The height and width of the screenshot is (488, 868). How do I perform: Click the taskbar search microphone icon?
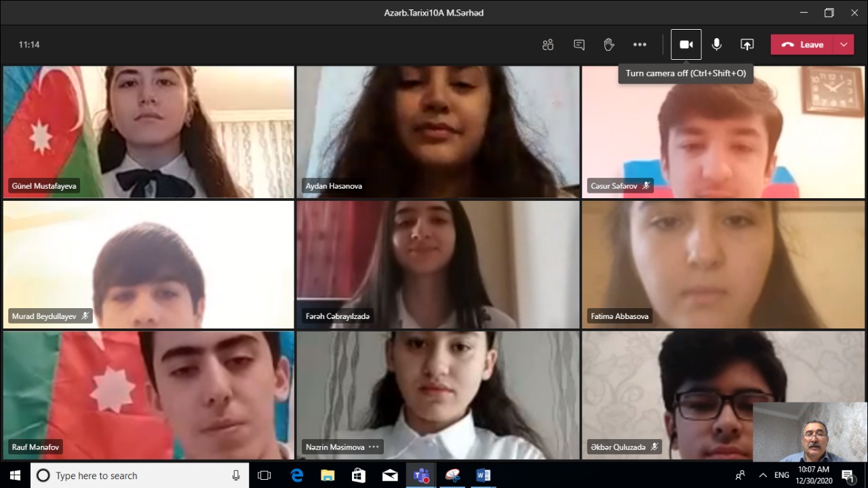[x=236, y=475]
